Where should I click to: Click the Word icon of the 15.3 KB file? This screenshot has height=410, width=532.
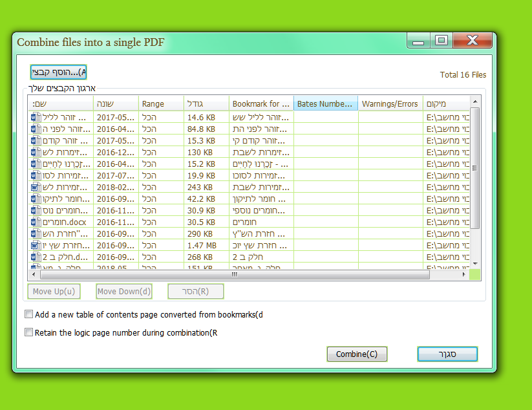tap(36, 140)
